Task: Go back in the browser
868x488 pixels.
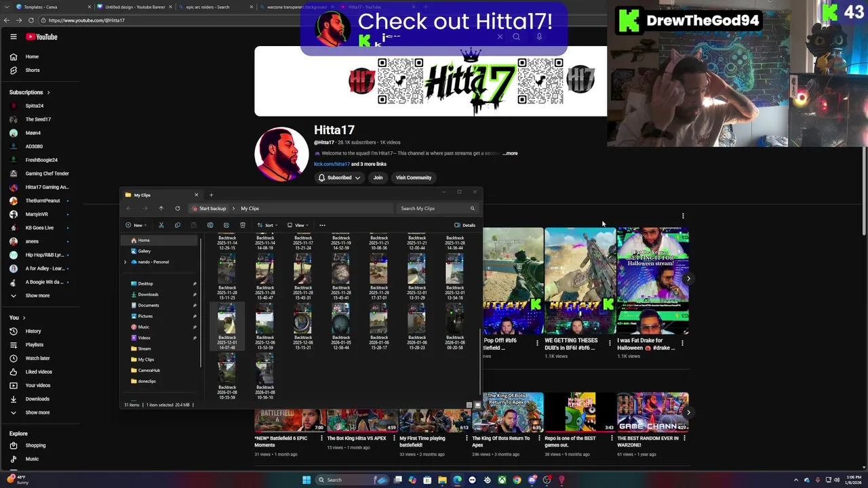Action: (x=6, y=20)
